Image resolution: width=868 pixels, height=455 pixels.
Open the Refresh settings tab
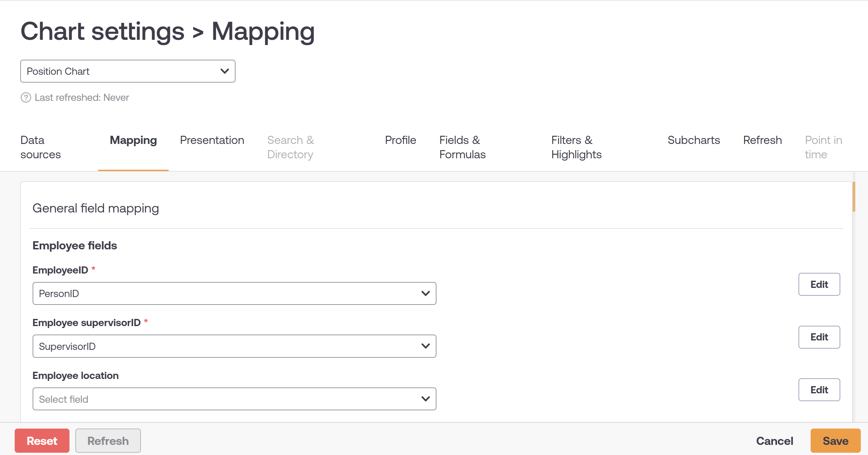(x=762, y=140)
